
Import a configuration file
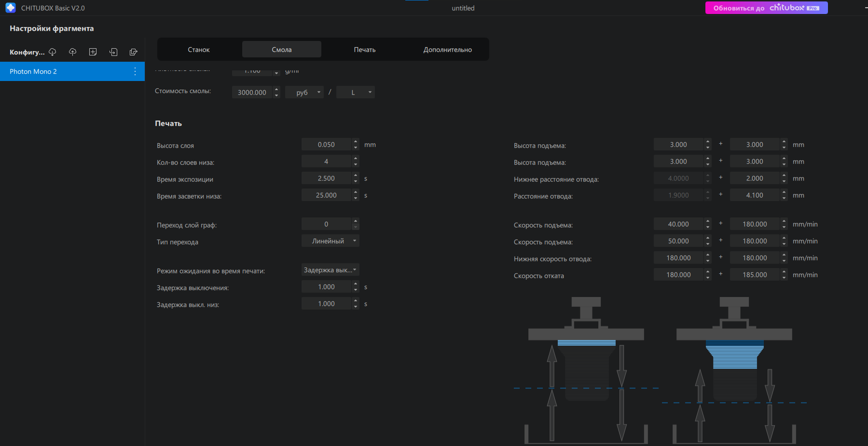[113, 52]
